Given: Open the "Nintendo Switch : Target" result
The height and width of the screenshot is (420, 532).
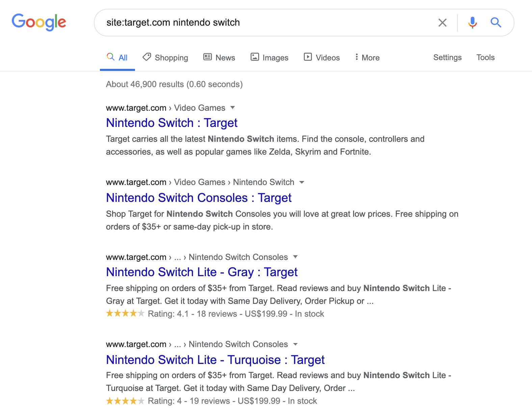Looking at the screenshot, I should pos(171,123).
